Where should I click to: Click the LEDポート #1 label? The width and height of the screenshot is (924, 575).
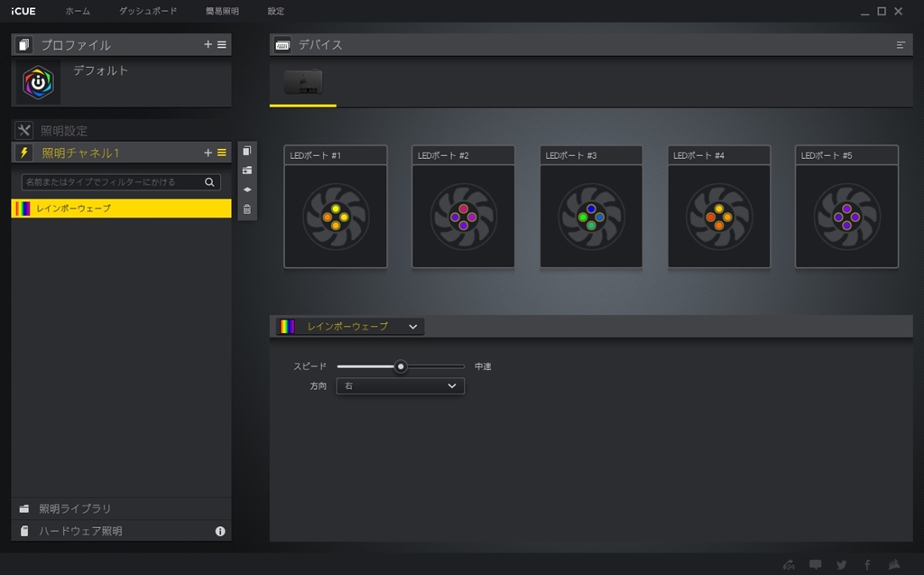tap(315, 155)
